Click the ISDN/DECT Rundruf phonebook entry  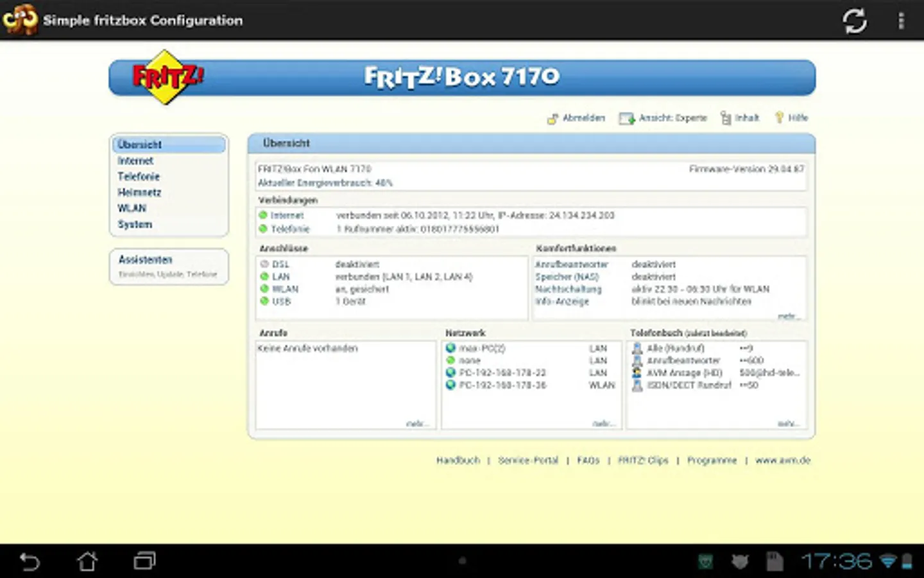689,385
